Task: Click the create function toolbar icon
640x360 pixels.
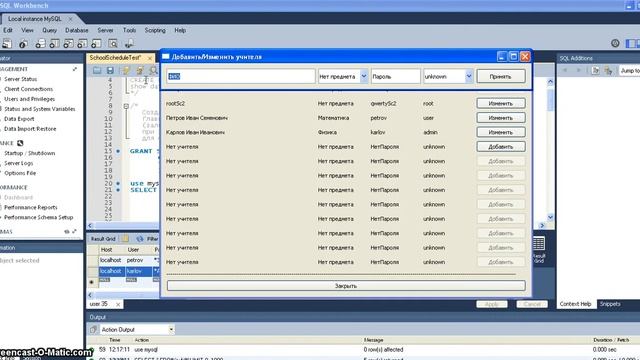Action: 96,43
